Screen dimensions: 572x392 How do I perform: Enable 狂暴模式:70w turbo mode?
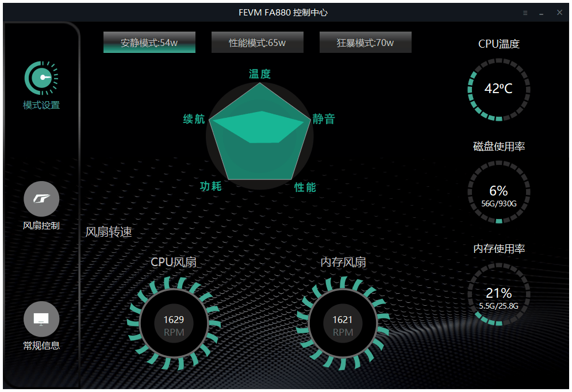coord(365,43)
